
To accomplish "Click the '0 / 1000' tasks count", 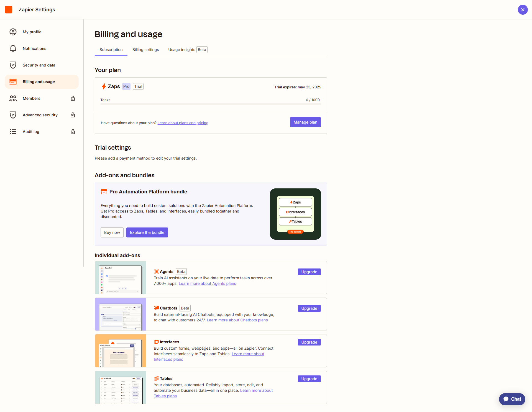I will click(313, 100).
